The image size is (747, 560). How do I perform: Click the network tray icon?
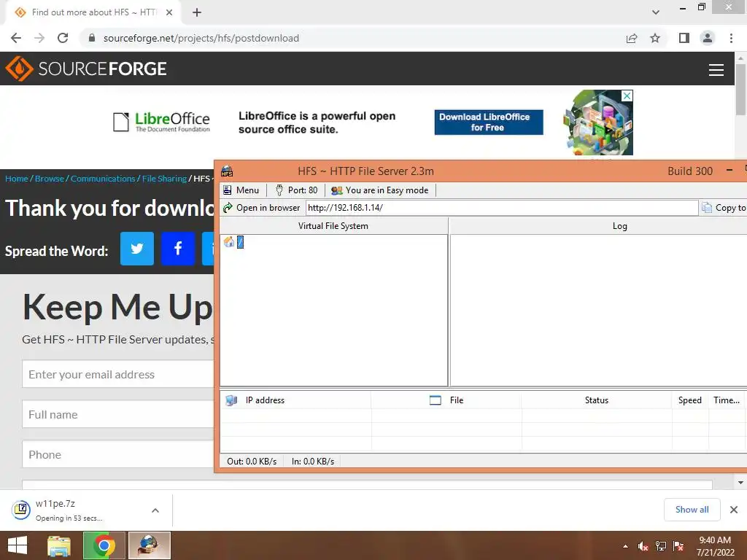pos(661,546)
